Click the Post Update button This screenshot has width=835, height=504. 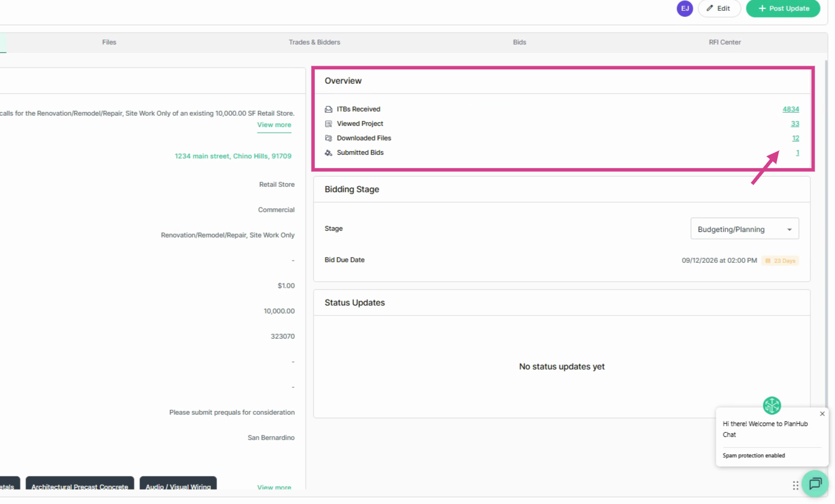point(783,8)
